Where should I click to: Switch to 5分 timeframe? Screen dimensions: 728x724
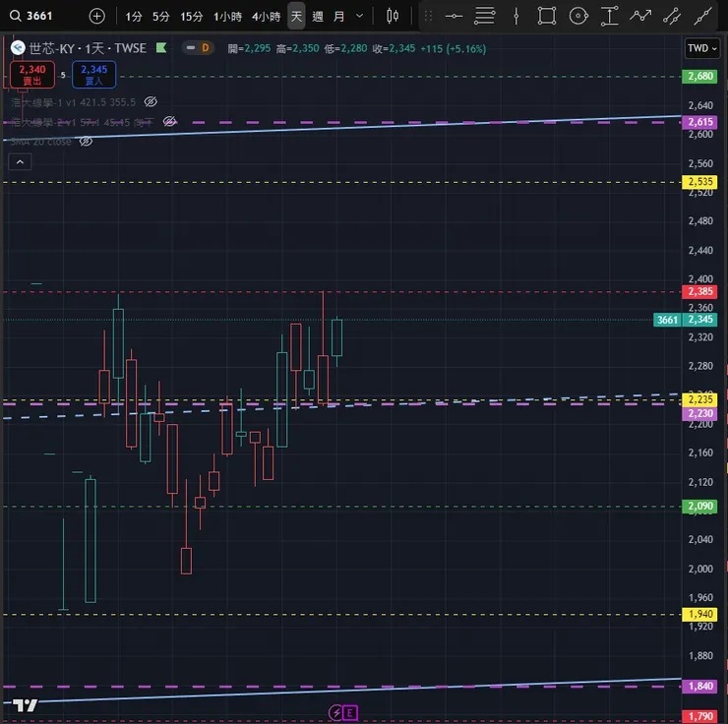tap(161, 17)
